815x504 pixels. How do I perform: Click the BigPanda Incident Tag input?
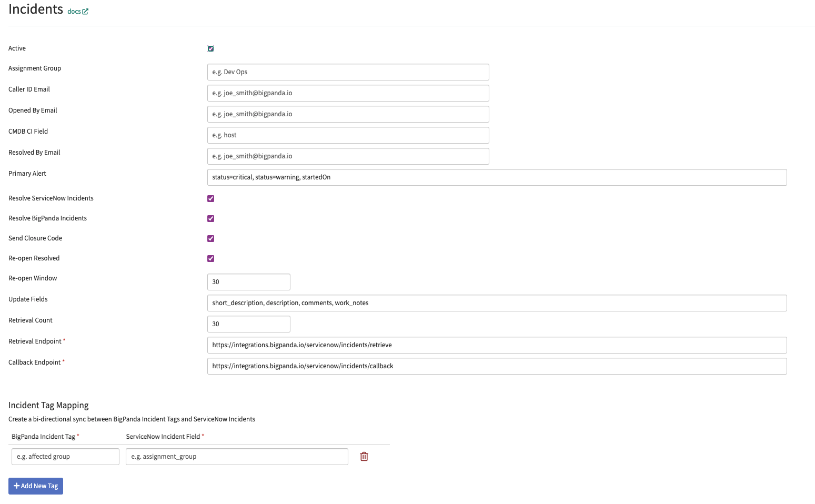click(x=65, y=457)
